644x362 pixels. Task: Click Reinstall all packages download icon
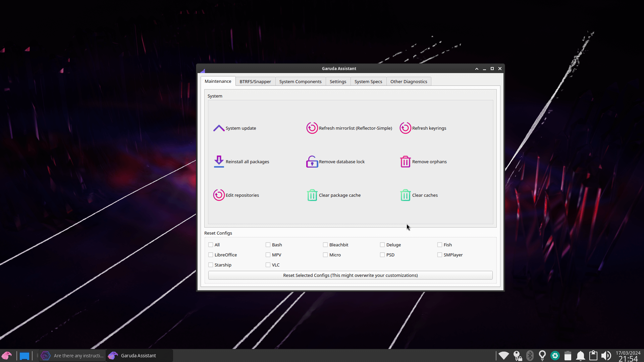pyautogui.click(x=219, y=162)
